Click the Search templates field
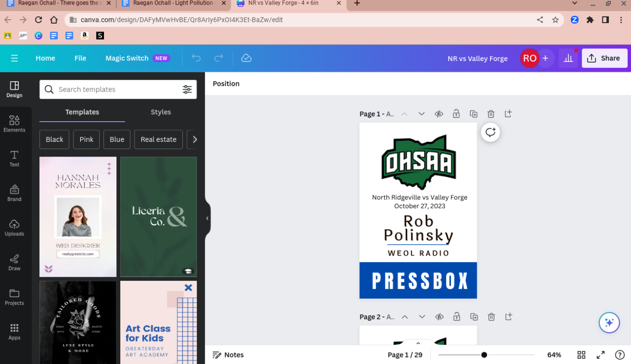Viewport: 631px width, 364px height. 118,89
